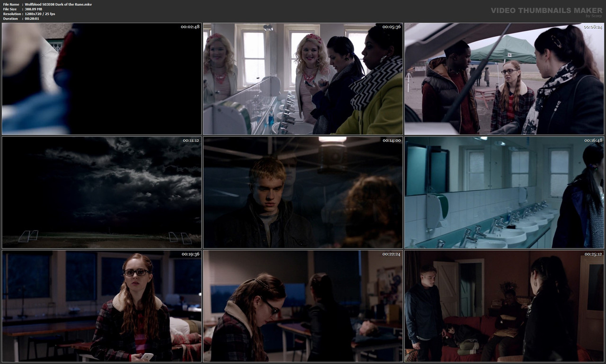Select the thumbnail stamped 00:08:24
This screenshot has height=364, width=606.
[504, 79]
